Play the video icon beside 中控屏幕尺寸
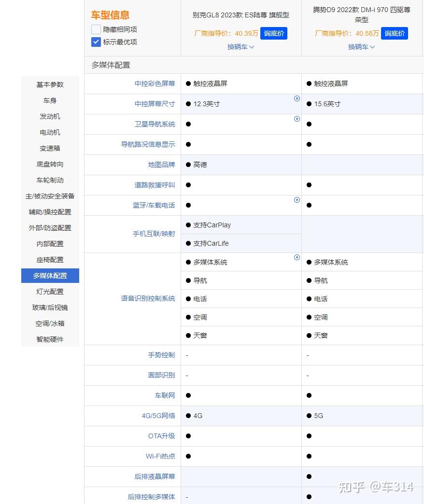The image size is (424, 504). 297,98
